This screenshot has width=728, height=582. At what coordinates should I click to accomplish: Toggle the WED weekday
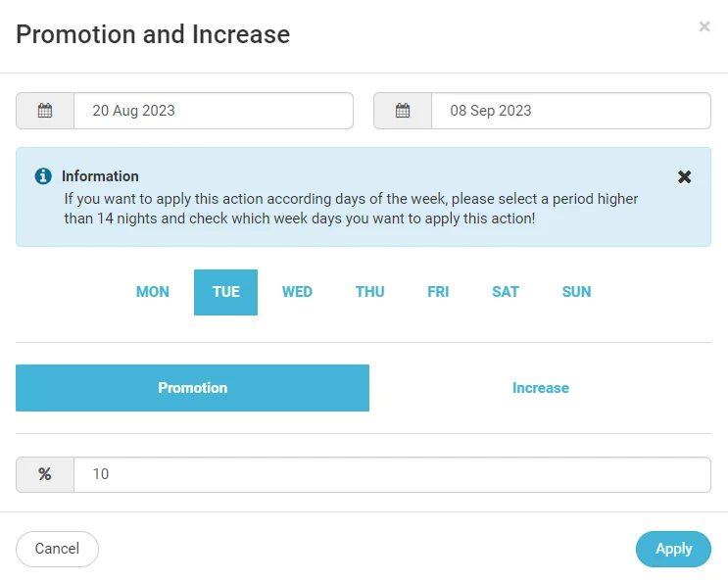pos(297,292)
